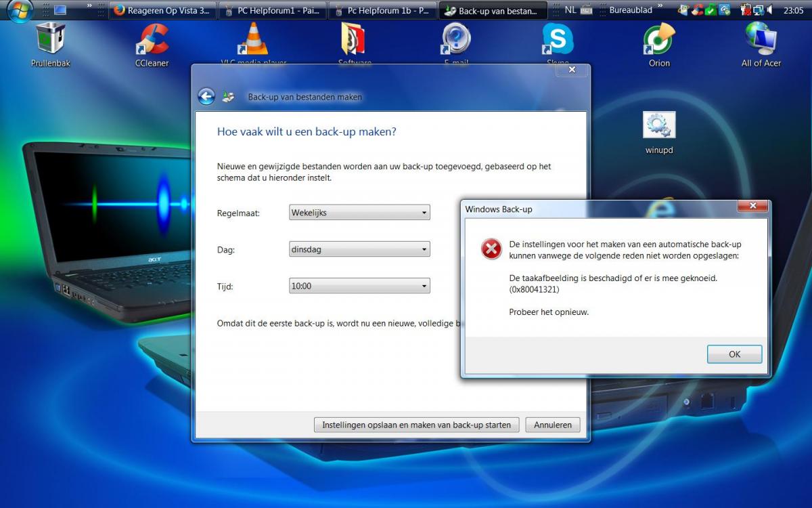Switch to PC Helpforum1 taskbar window

273,10
